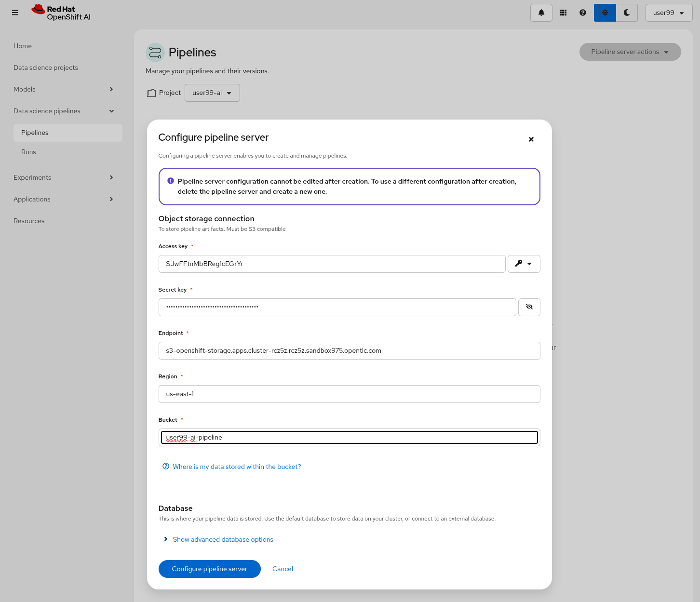Click the Access key input field

pyautogui.click(x=332, y=264)
